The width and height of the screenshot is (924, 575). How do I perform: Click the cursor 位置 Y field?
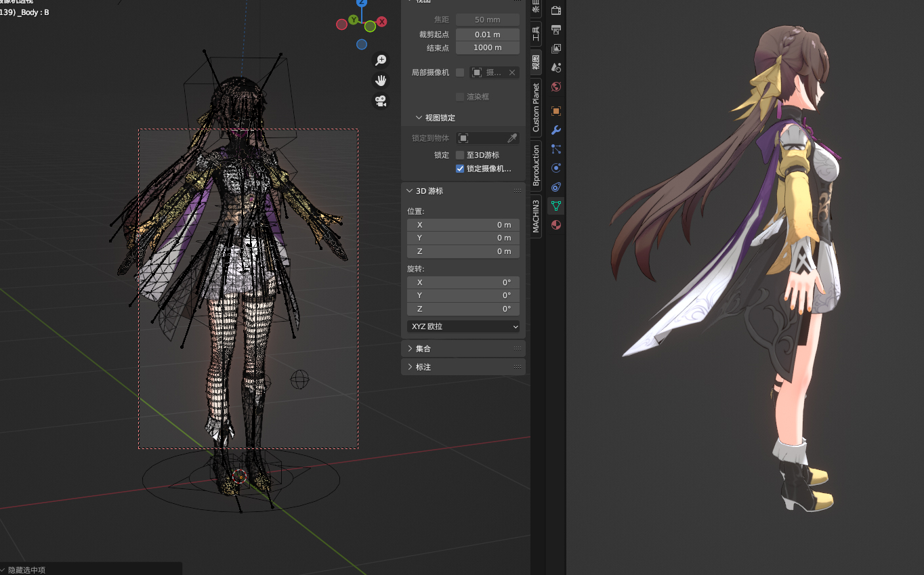[463, 238]
